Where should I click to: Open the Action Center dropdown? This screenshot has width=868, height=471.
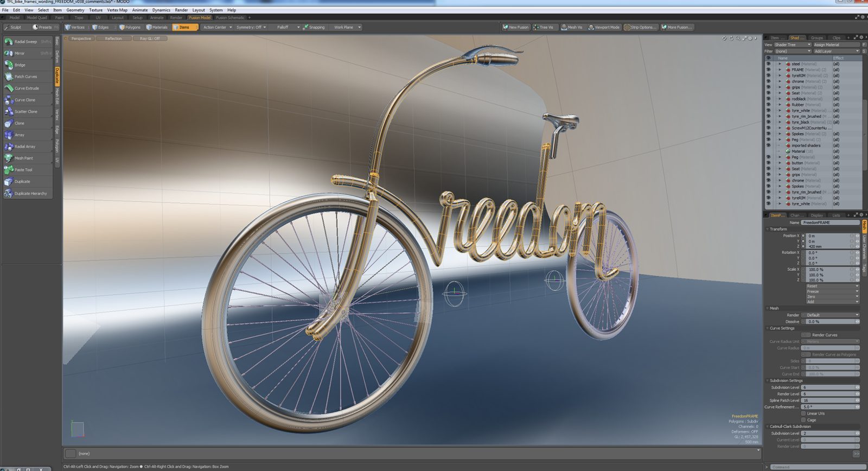217,27
